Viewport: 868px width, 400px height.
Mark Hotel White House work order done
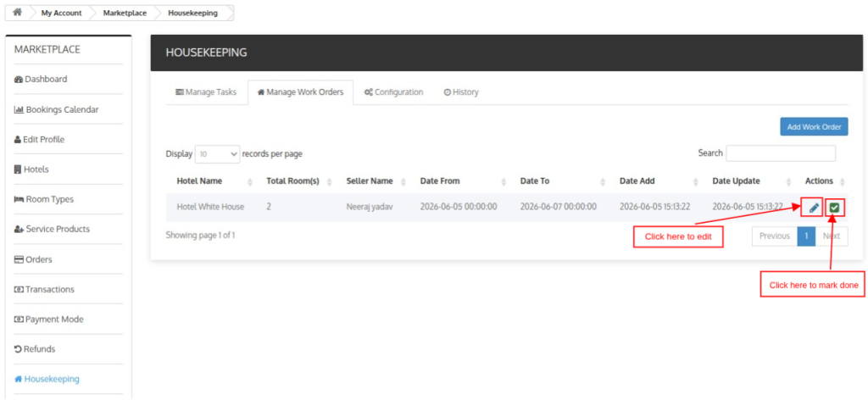[834, 208]
